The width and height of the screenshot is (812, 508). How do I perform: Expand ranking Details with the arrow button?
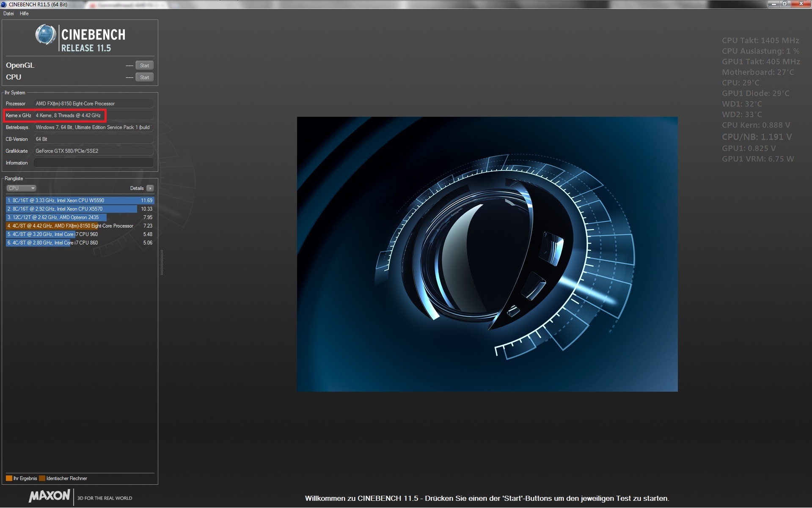150,188
